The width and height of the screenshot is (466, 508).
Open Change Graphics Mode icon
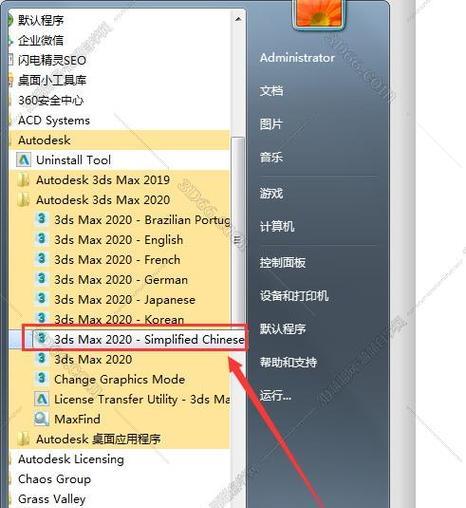click(41, 379)
